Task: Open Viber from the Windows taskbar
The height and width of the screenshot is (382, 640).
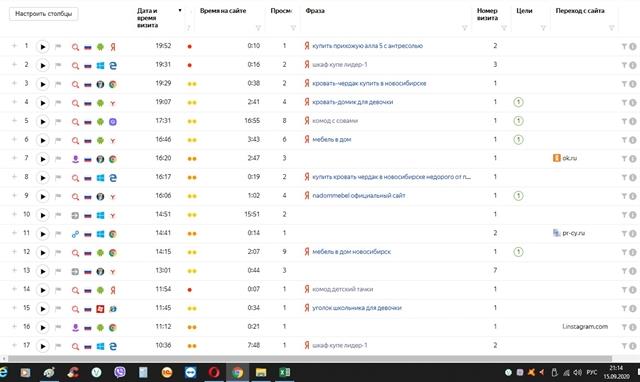Action: 120,372
